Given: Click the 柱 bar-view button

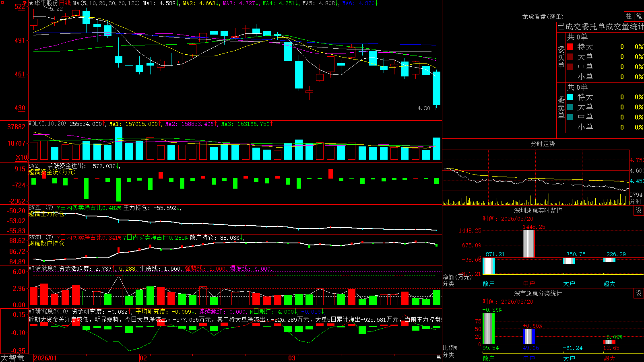Looking at the screenshot, I should [629, 16].
